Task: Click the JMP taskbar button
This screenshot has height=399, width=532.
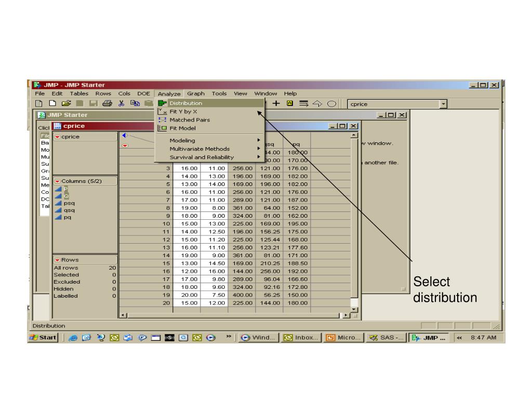Action: tap(429, 338)
